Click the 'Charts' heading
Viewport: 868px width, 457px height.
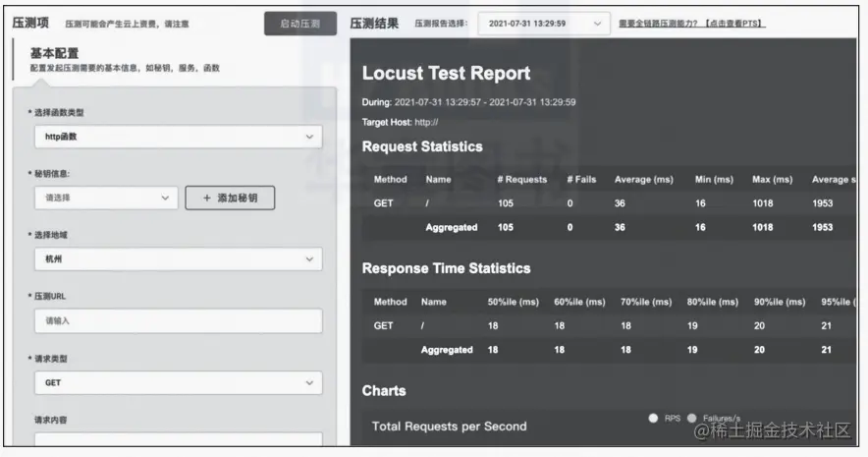click(x=384, y=391)
